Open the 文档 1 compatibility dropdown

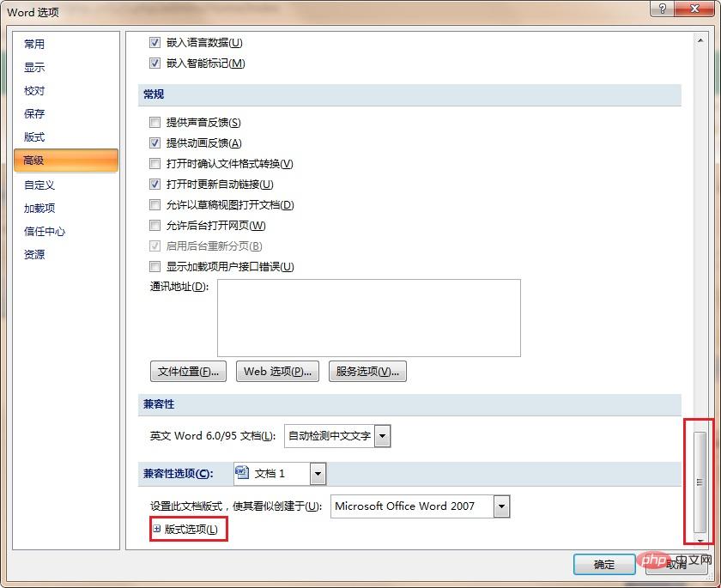(318, 473)
